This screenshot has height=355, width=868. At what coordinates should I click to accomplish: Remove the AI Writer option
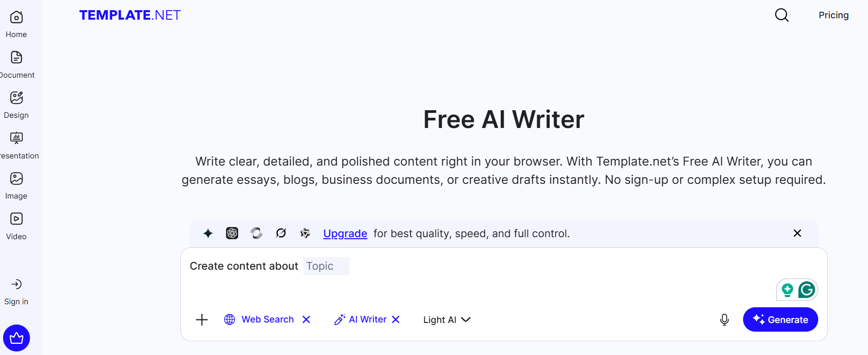(x=397, y=319)
